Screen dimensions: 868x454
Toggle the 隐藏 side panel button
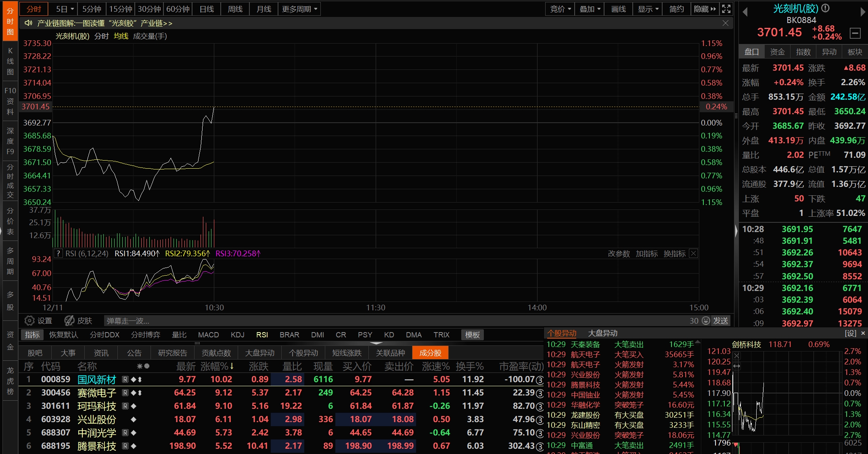[x=705, y=9]
